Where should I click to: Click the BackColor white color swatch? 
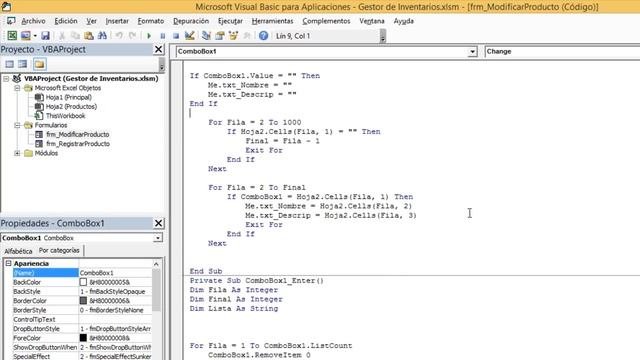coord(83,282)
